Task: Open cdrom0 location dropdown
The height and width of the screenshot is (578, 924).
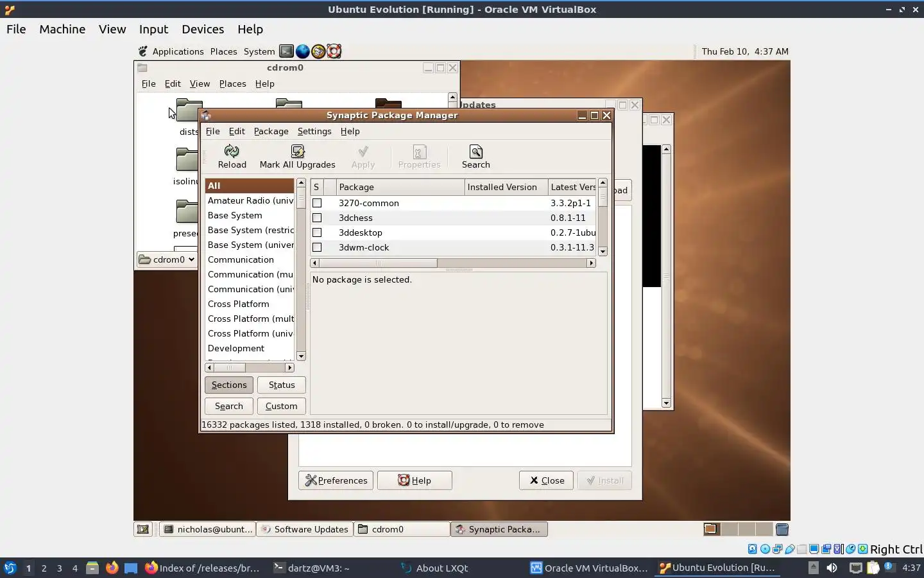Action: pos(167,259)
